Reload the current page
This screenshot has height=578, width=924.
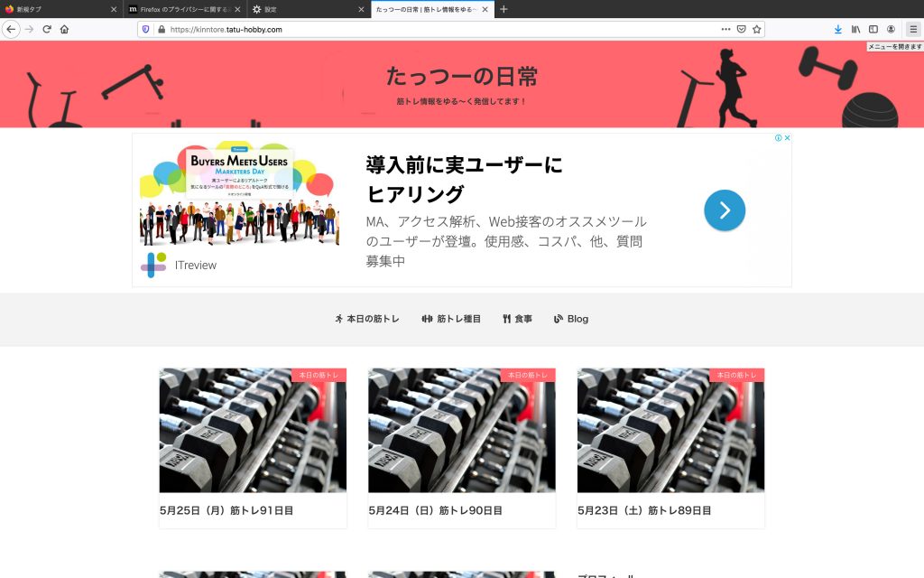click(x=47, y=29)
